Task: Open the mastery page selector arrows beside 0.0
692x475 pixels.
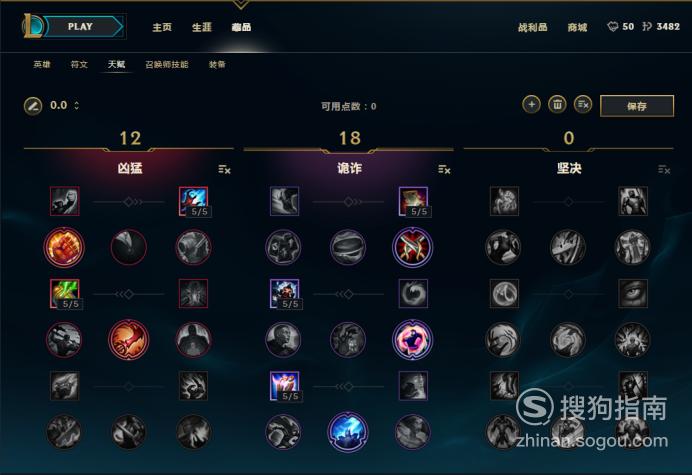Action: pyautogui.click(x=77, y=106)
